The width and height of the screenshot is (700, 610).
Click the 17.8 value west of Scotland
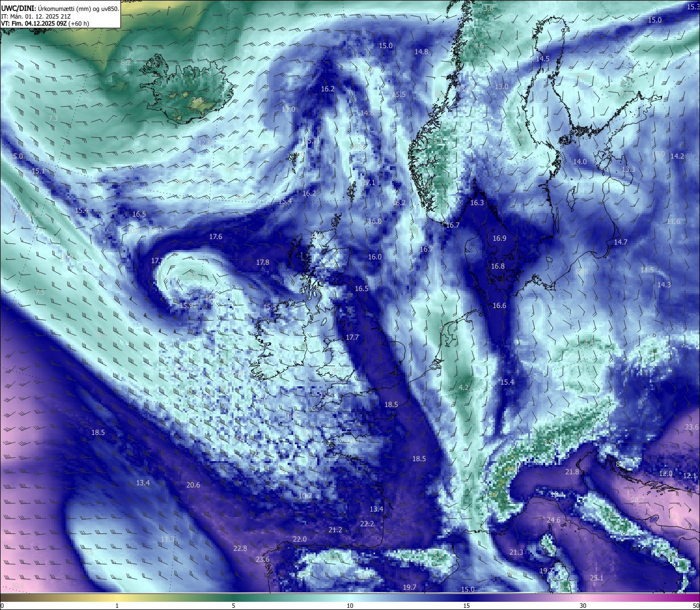coord(262,263)
